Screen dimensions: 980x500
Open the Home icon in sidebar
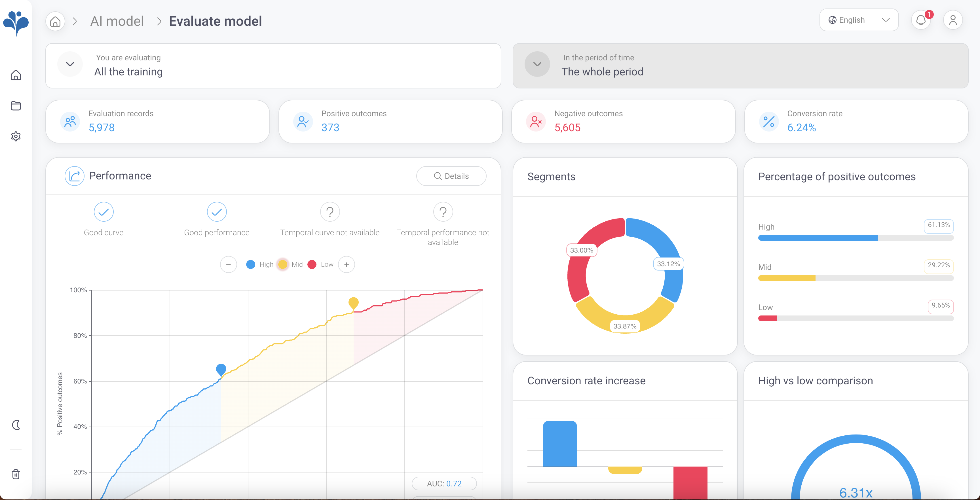[16, 75]
